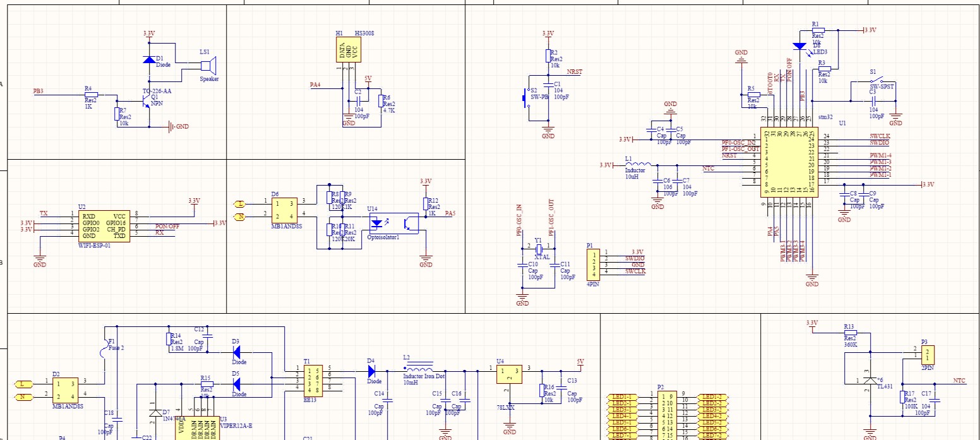The image size is (980, 440).
Task: Select the U4 78LXX regulator block
Action: click(x=509, y=374)
